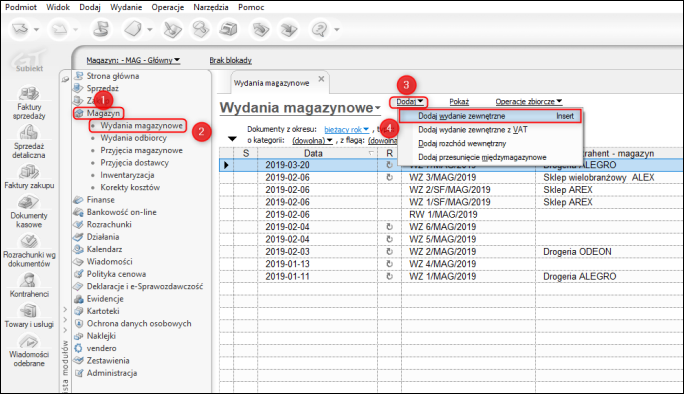Click the Pokaż link
Viewport: 684px width, 394px height.
(x=459, y=102)
